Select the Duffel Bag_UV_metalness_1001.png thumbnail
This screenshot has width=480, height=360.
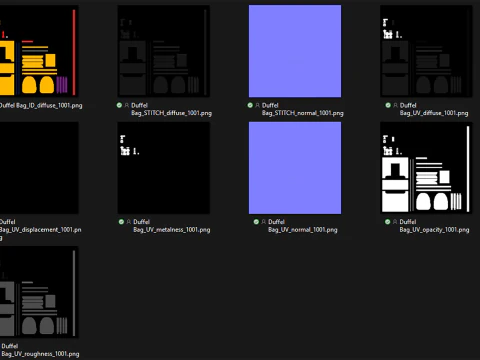point(164,168)
